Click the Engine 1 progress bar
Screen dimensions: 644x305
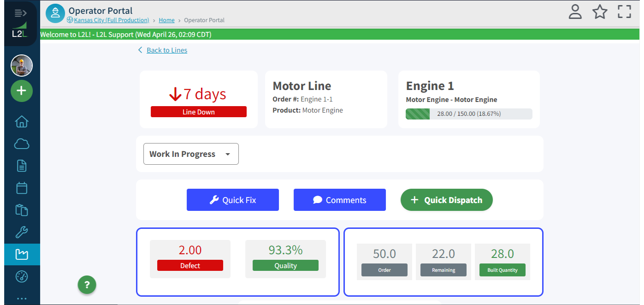tap(469, 114)
